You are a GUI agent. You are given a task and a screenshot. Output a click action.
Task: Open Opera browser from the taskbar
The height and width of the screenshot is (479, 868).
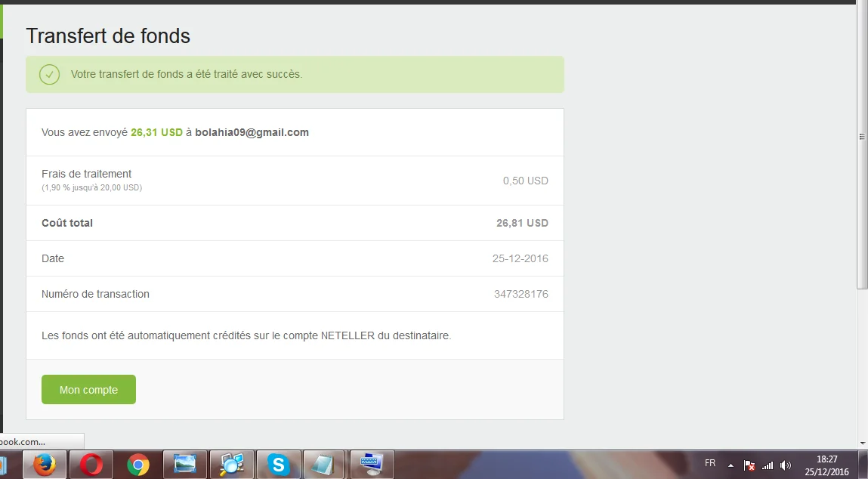[x=91, y=465]
